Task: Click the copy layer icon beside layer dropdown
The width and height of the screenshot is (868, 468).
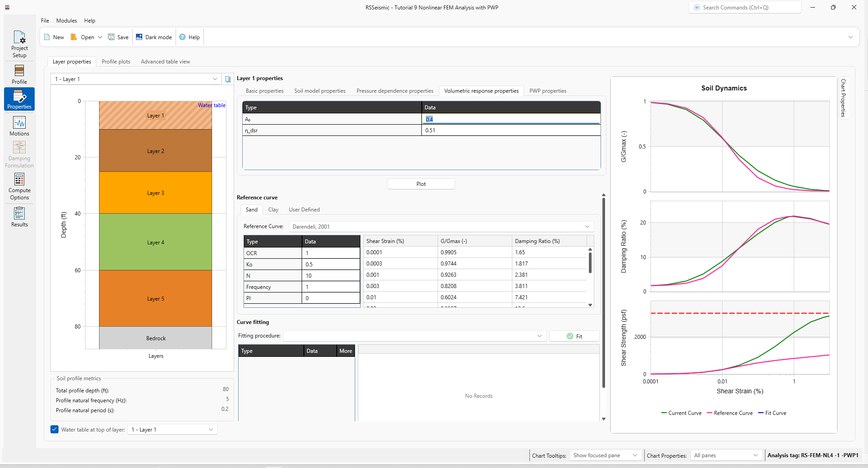Action: (228, 79)
